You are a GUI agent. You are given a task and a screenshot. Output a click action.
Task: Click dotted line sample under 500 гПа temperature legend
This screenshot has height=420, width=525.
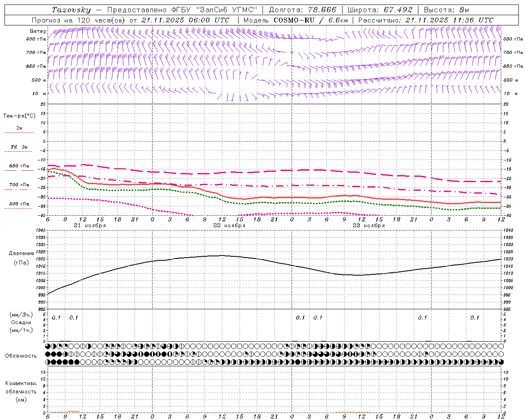click(18, 209)
